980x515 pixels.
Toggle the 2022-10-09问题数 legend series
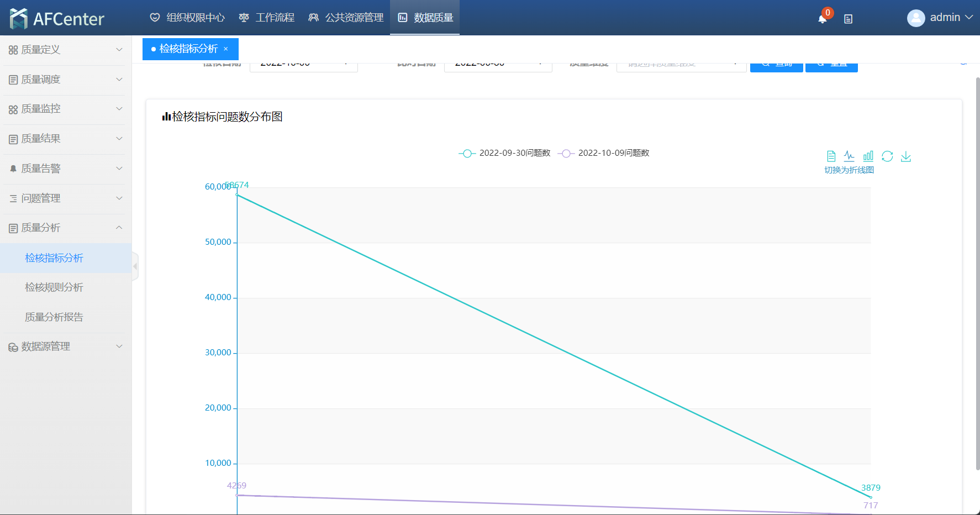(x=603, y=153)
